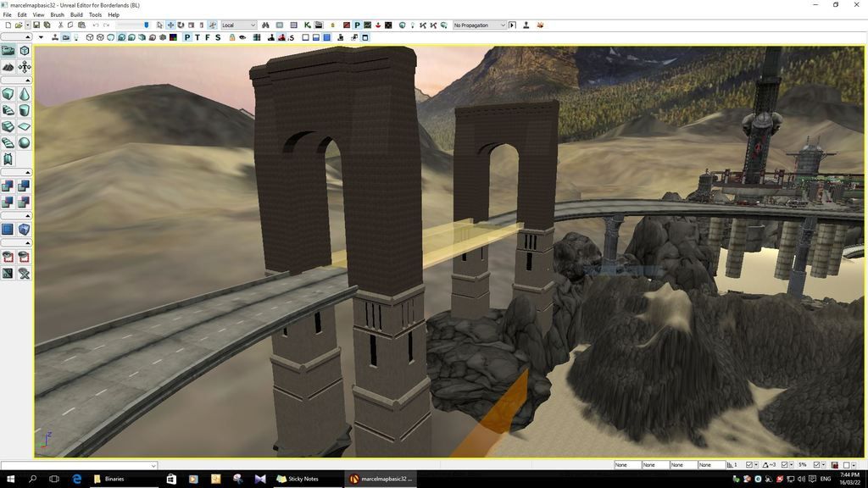Open the viewport options down arrow
This screenshot has width=868, height=488.
[x=41, y=37]
